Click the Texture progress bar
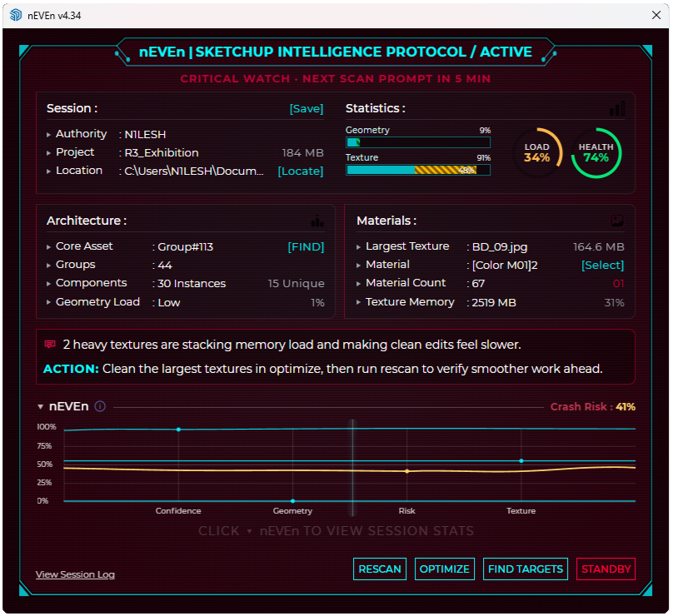 418,171
